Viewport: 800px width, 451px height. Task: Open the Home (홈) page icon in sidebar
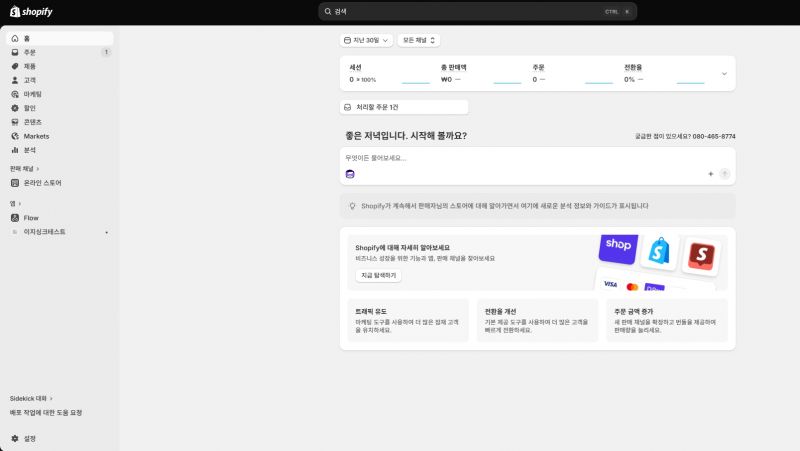[15, 38]
